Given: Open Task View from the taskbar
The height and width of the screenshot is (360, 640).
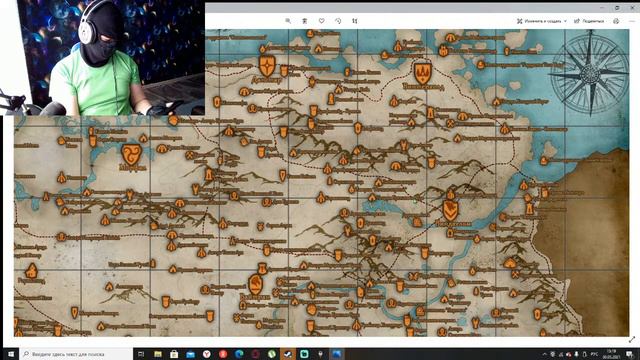Looking at the screenshot, I should pos(141,354).
